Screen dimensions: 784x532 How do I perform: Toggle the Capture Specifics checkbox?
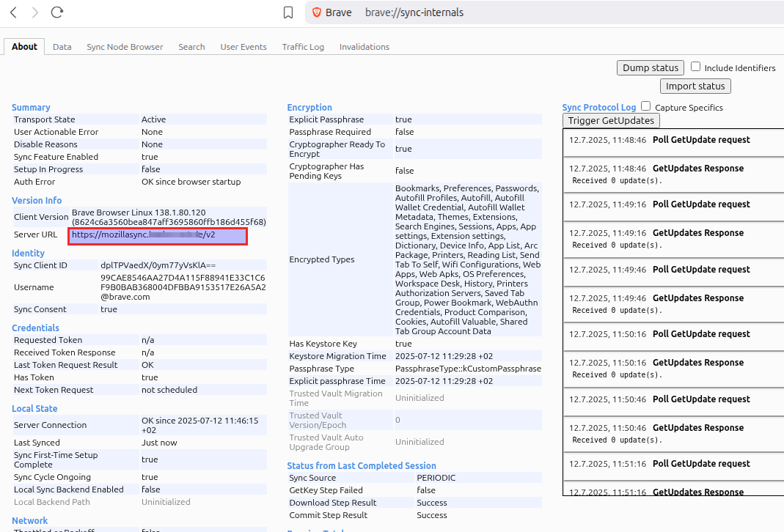point(646,106)
